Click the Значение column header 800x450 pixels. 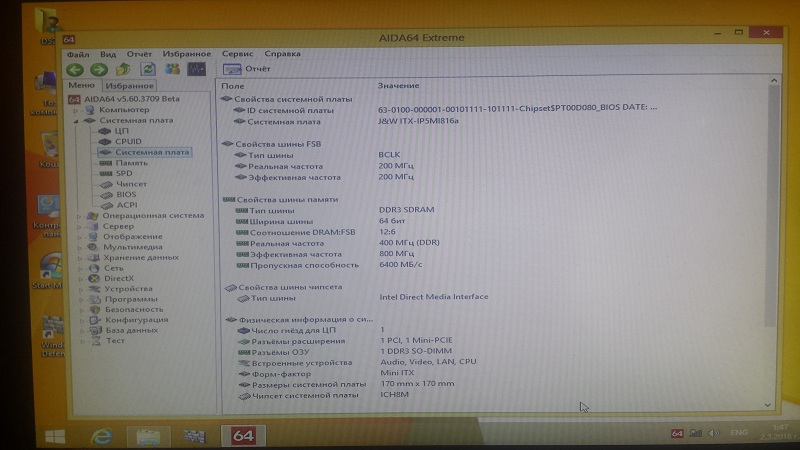398,86
